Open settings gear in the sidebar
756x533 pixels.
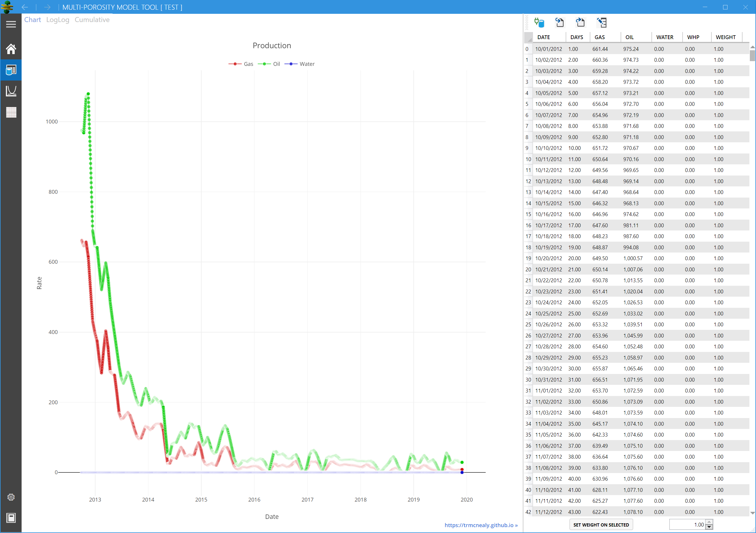(x=11, y=497)
